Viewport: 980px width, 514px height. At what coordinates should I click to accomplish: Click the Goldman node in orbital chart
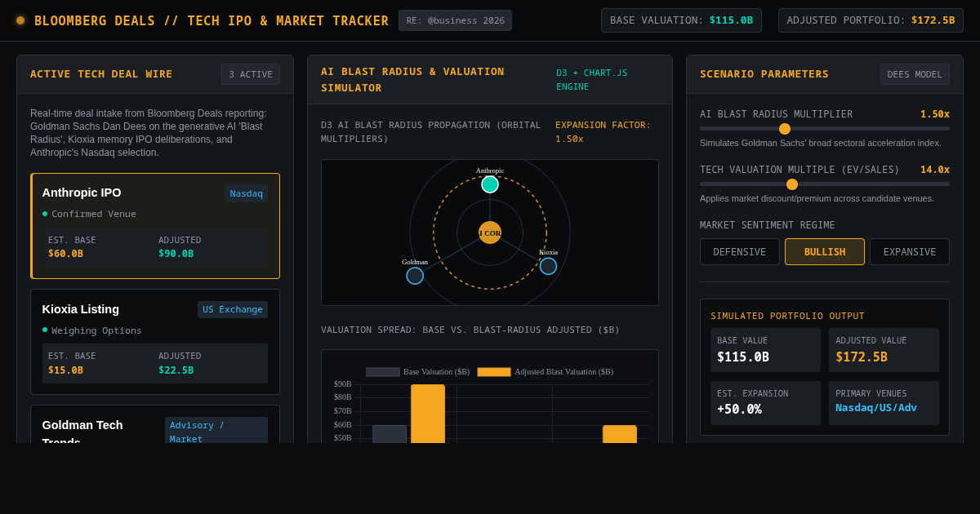pyautogui.click(x=415, y=276)
